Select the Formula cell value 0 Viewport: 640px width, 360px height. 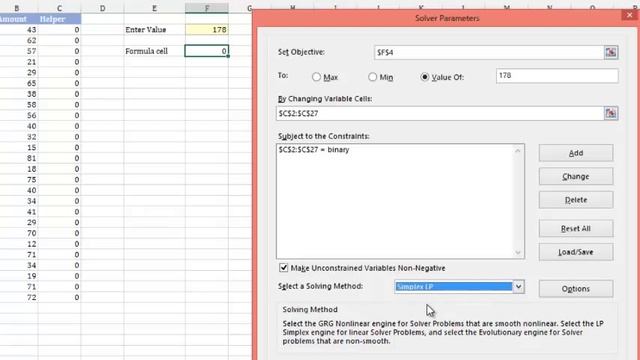pyautogui.click(x=207, y=51)
